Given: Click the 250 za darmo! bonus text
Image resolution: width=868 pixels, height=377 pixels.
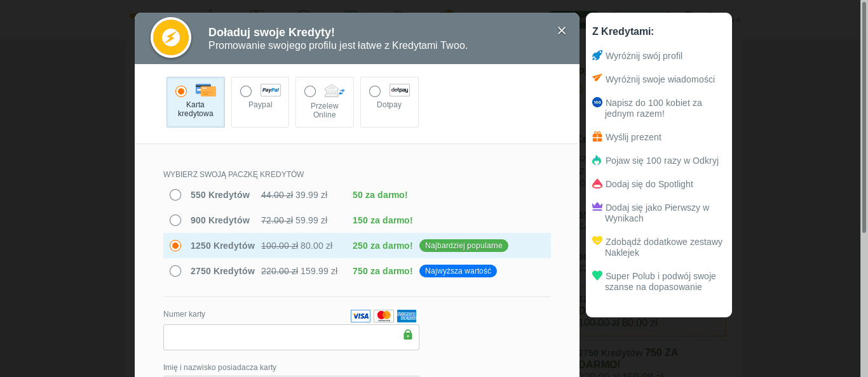Looking at the screenshot, I should tap(383, 246).
